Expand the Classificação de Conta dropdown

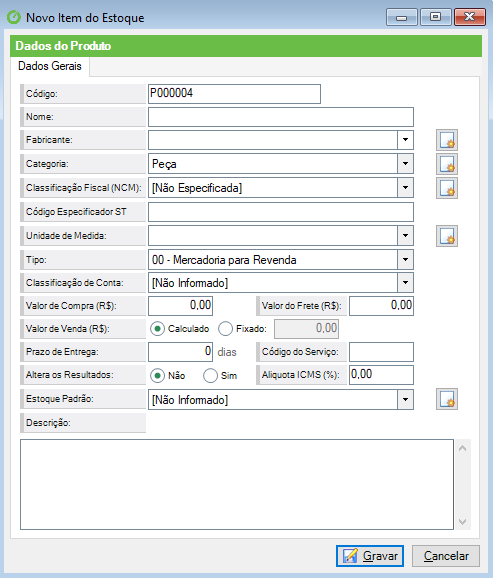(405, 283)
